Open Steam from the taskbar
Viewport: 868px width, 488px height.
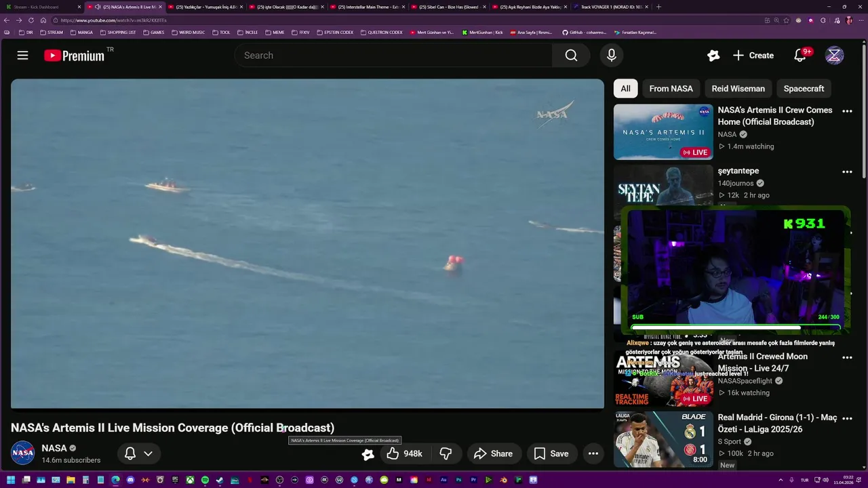click(220, 480)
